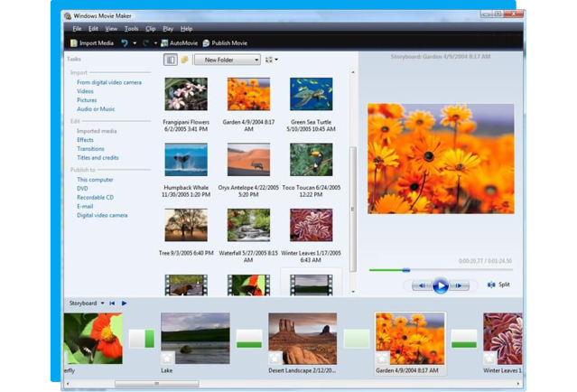The height and width of the screenshot is (392, 577).
Task: Open Effects in the Edit tasks
Action: pyautogui.click(x=85, y=140)
